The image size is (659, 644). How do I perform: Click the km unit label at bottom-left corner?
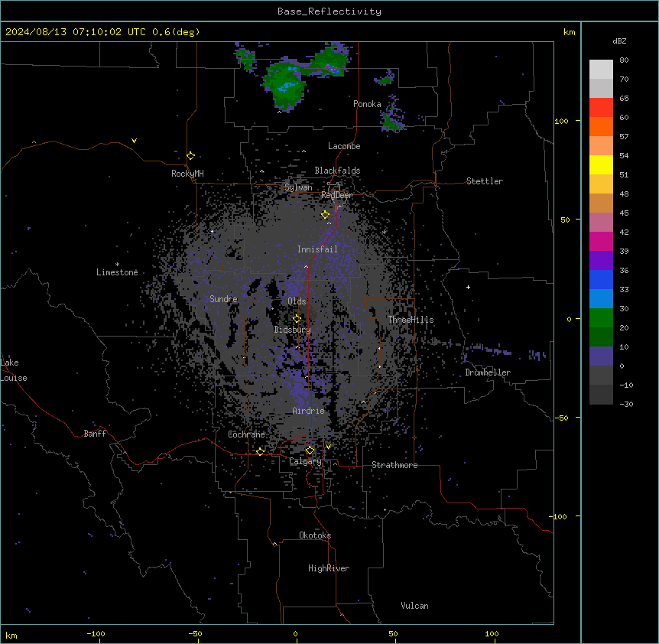(x=11, y=635)
